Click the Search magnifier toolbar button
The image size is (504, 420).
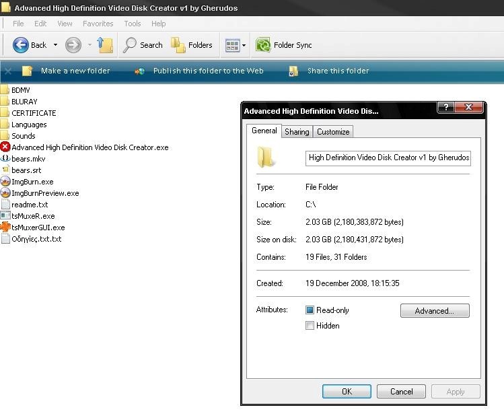(x=143, y=45)
